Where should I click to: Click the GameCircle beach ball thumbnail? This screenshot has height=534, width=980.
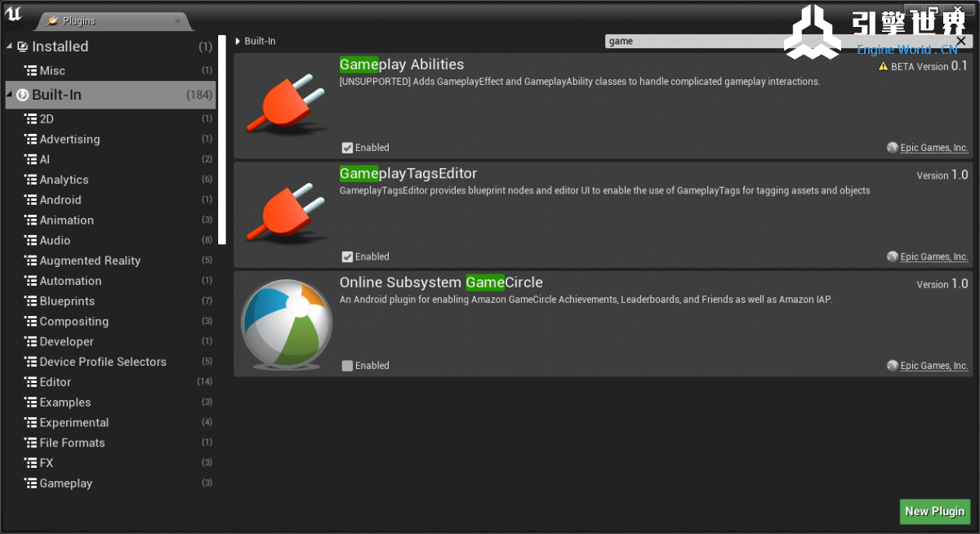tap(287, 327)
